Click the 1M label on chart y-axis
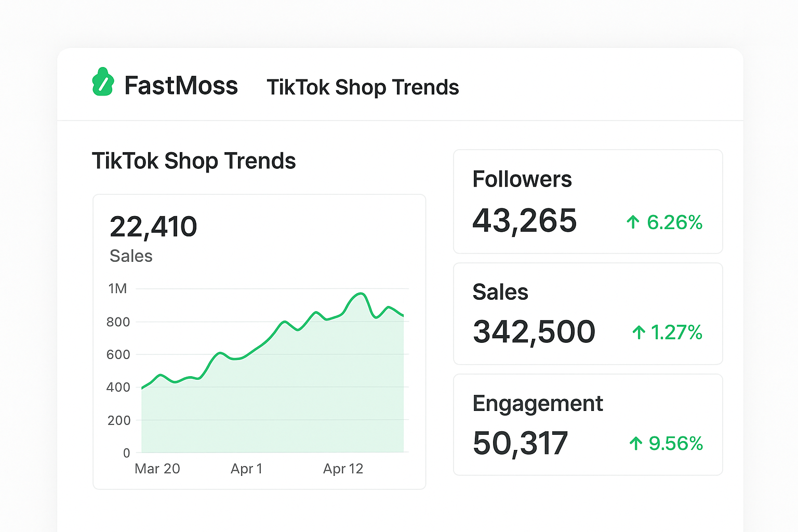This screenshot has width=798, height=532. pyautogui.click(x=117, y=288)
